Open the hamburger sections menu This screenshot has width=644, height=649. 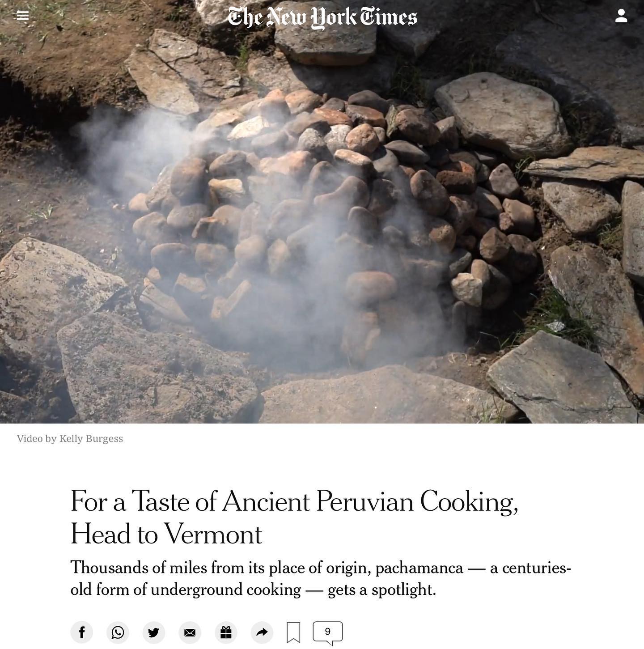click(x=22, y=16)
